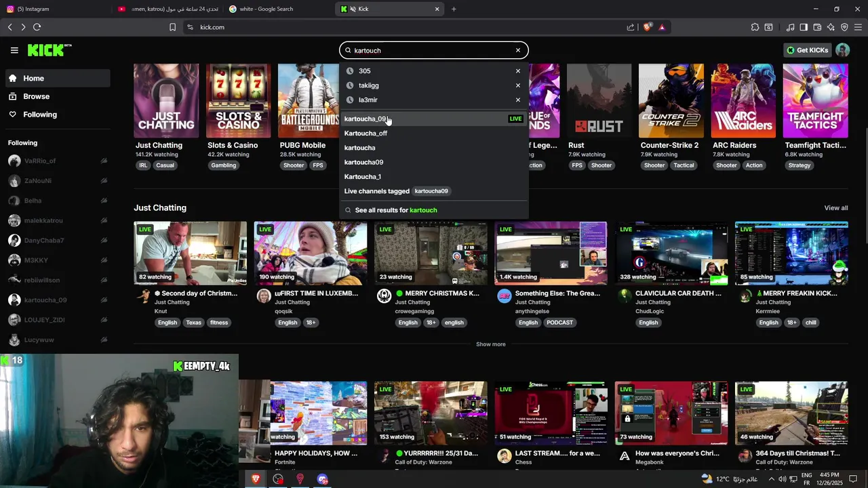The image size is (868, 488).
Task: Go back to previous page
Action: pos(9,27)
